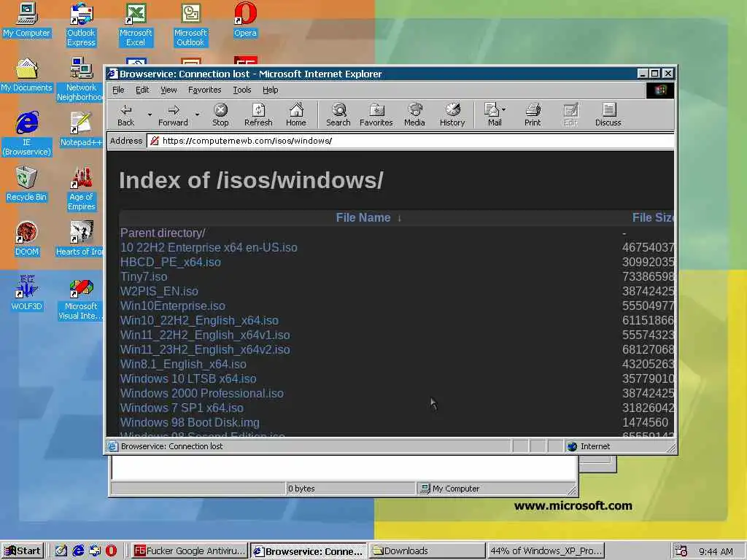Click Windows 7 SP1 x64.iso link
This screenshot has height=560, width=747.
pos(182,408)
